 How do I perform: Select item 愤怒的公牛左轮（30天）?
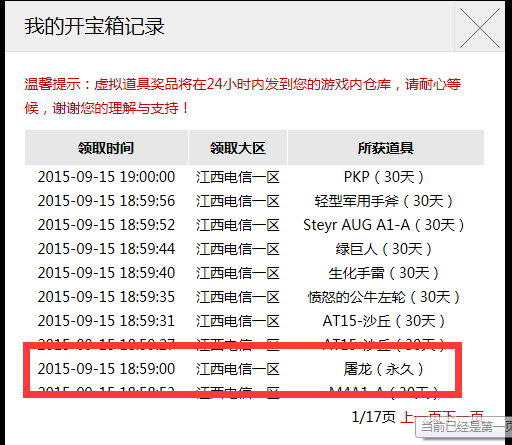coord(384,297)
